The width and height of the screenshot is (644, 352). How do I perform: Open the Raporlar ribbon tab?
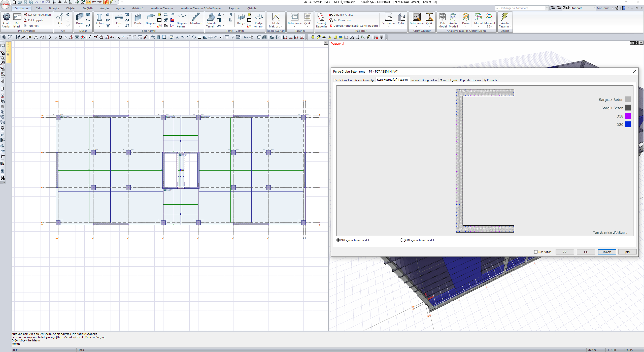pos(234,8)
